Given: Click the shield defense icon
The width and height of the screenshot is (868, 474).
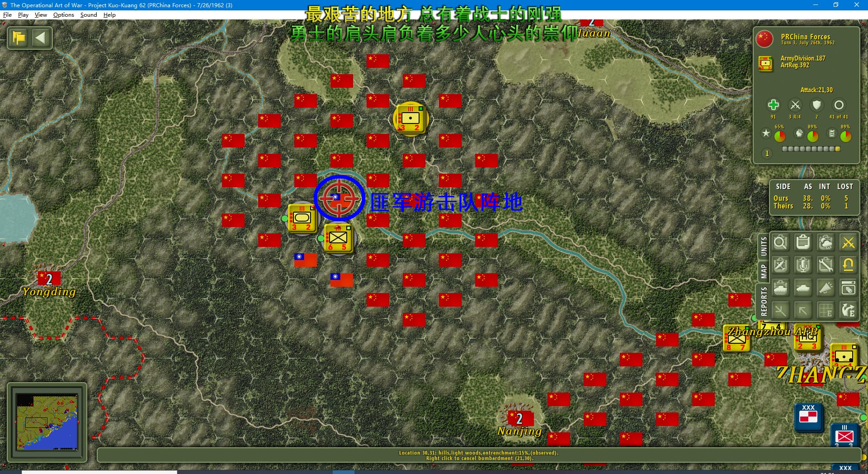Looking at the screenshot, I should coord(816,105).
